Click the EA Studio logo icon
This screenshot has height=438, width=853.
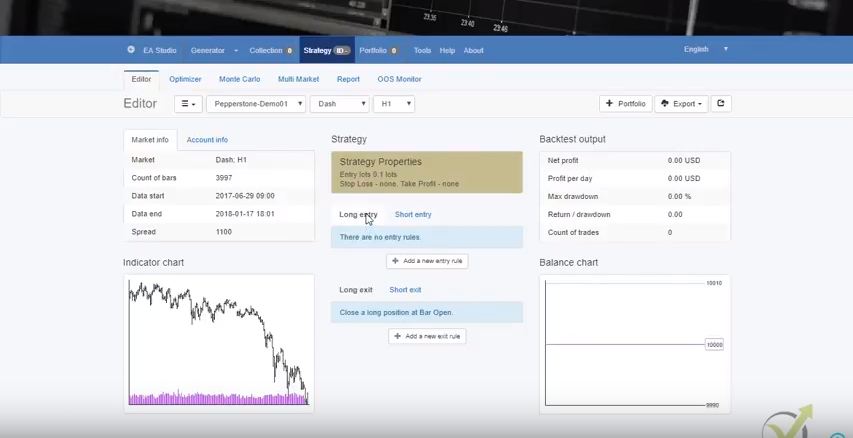click(x=131, y=50)
